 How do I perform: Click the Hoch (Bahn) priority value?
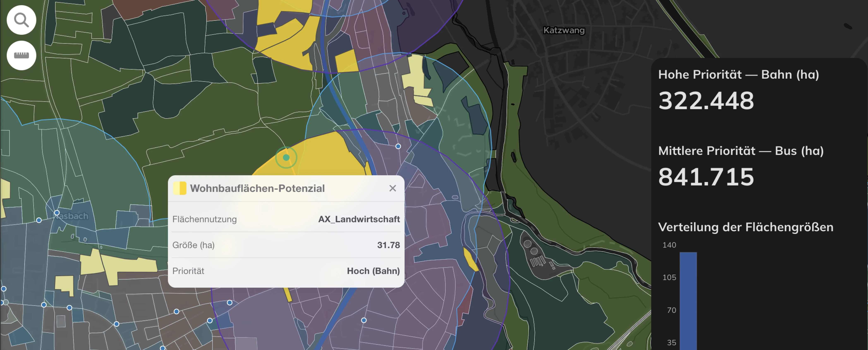pos(373,271)
